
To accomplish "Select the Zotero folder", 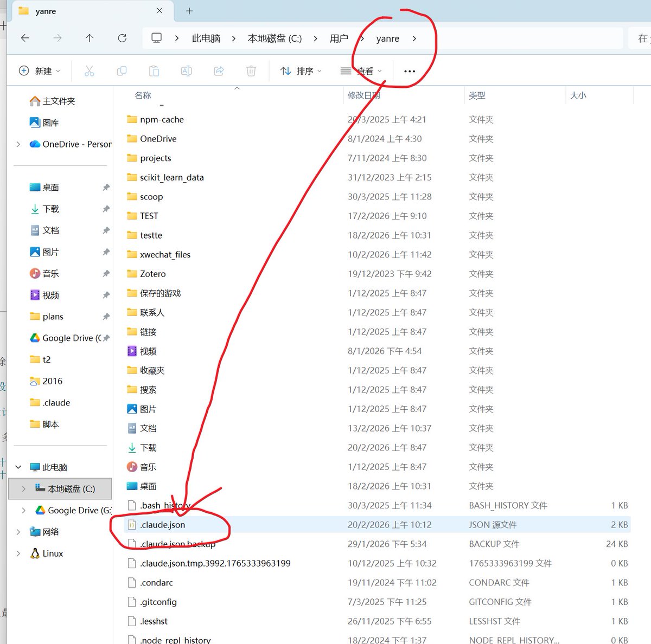I will (x=146, y=274).
